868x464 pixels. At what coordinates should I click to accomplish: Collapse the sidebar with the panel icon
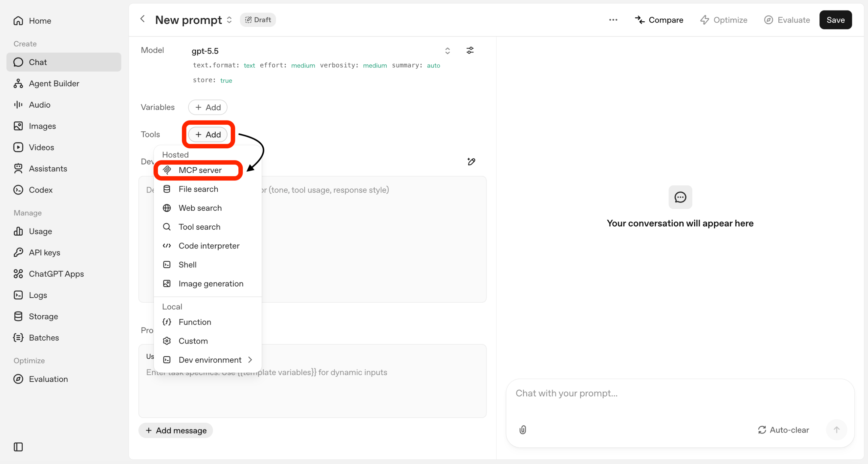coord(18,447)
